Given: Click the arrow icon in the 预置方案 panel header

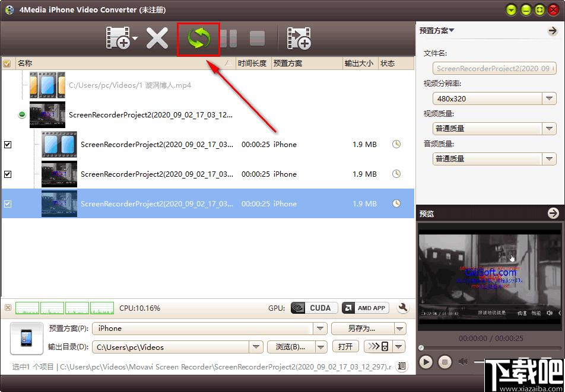Looking at the screenshot, I should click(553, 31).
